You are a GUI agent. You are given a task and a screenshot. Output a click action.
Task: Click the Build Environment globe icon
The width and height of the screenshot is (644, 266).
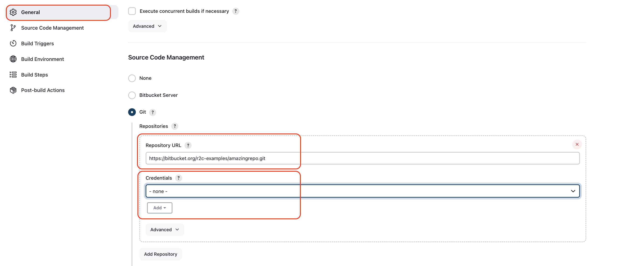pyautogui.click(x=13, y=59)
